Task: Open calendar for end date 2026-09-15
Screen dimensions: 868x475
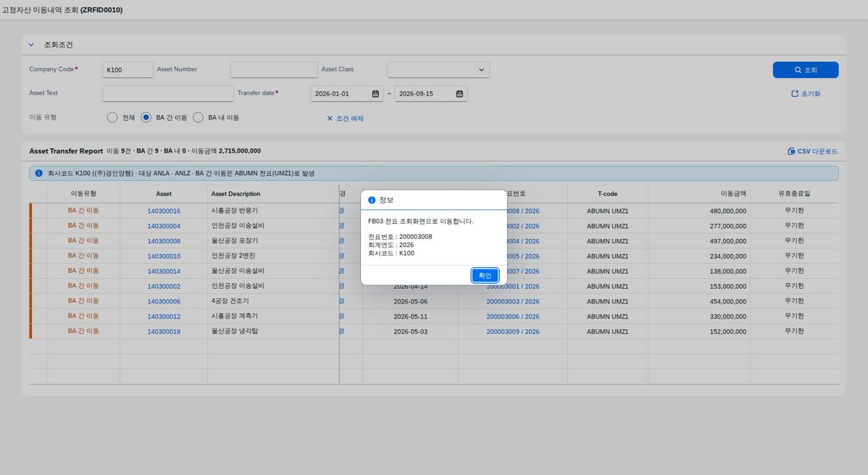Action: coord(459,94)
